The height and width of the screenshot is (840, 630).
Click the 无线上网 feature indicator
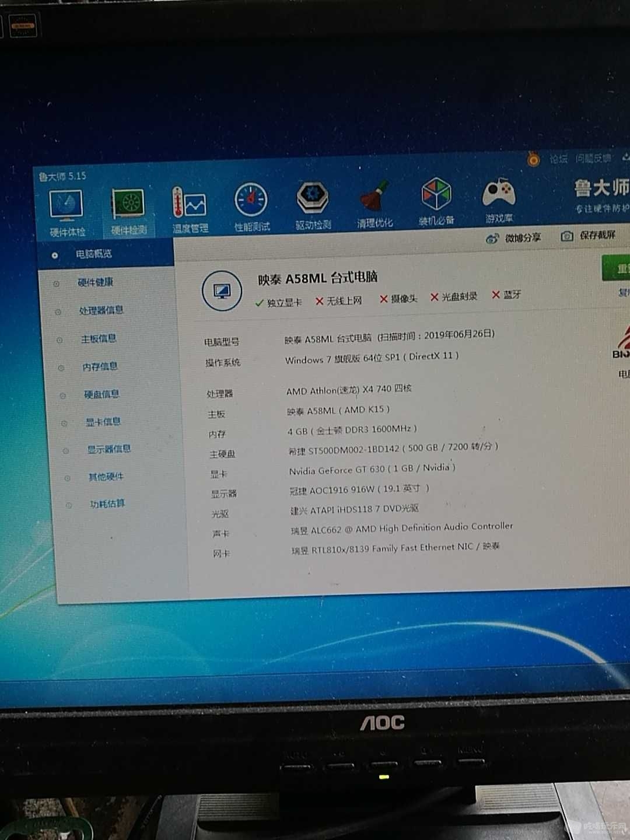pyautogui.click(x=339, y=300)
